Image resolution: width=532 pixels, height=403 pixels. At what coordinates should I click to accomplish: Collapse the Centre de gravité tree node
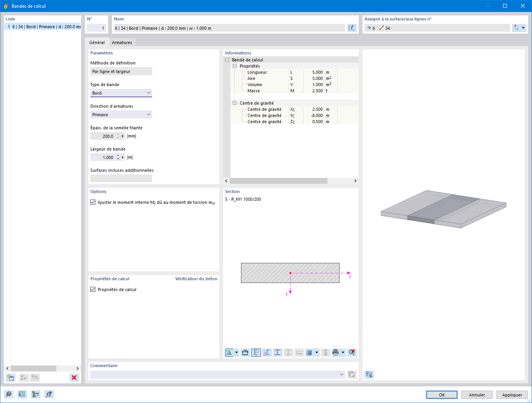pos(234,103)
